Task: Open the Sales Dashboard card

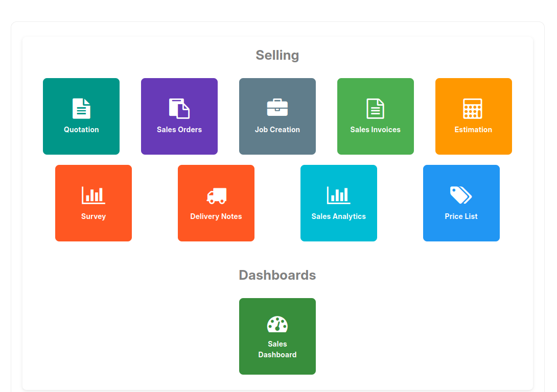Action: point(277,336)
